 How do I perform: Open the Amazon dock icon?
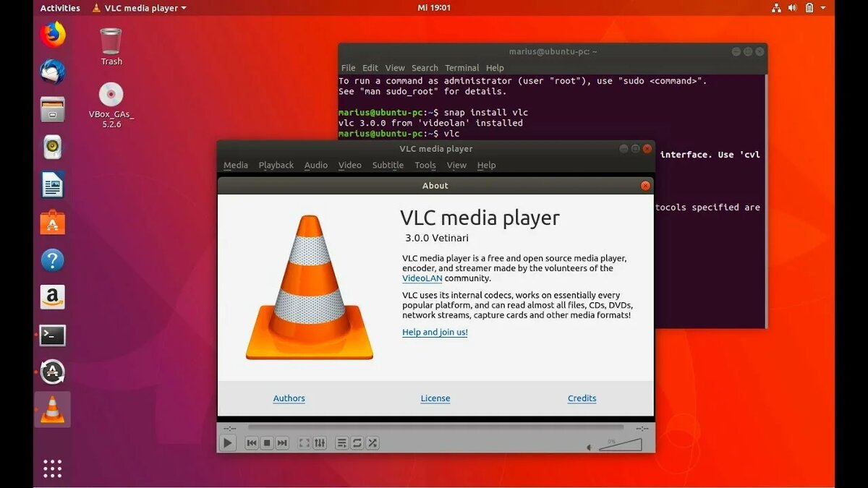pyautogui.click(x=52, y=297)
